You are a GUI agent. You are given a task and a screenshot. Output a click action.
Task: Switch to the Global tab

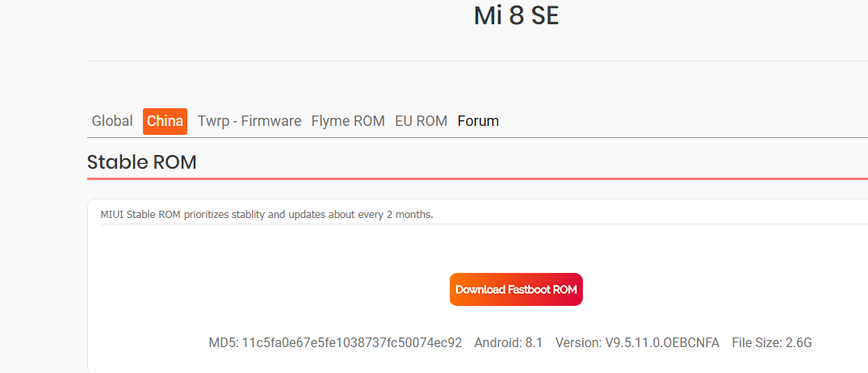pos(112,121)
